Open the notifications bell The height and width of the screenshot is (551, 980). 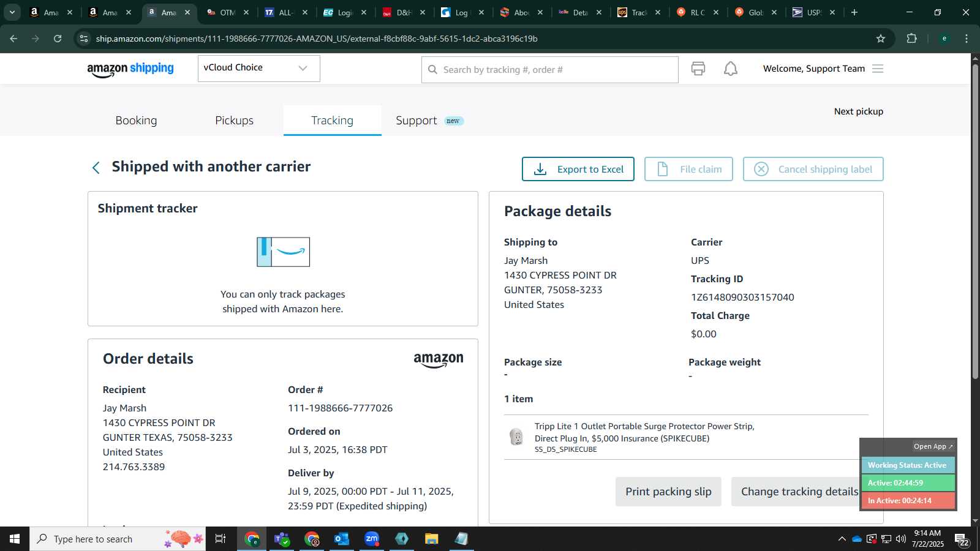pos(731,69)
